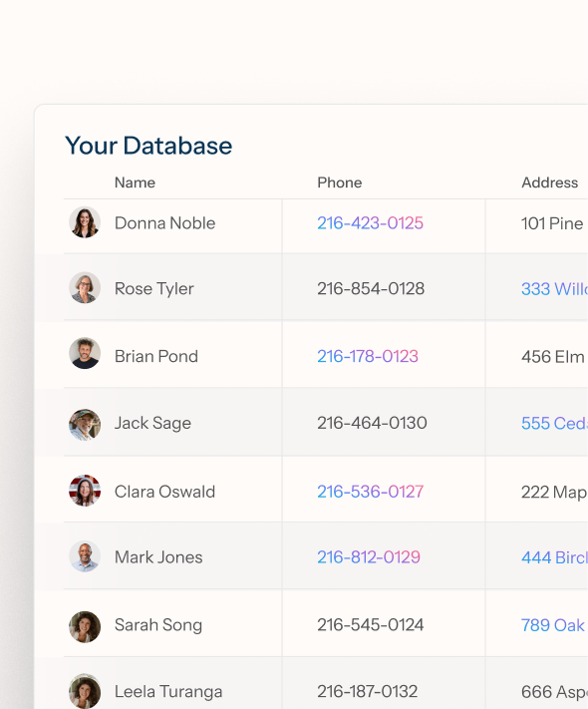The width and height of the screenshot is (588, 709).
Task: Click the Name column header
Action: click(x=135, y=182)
